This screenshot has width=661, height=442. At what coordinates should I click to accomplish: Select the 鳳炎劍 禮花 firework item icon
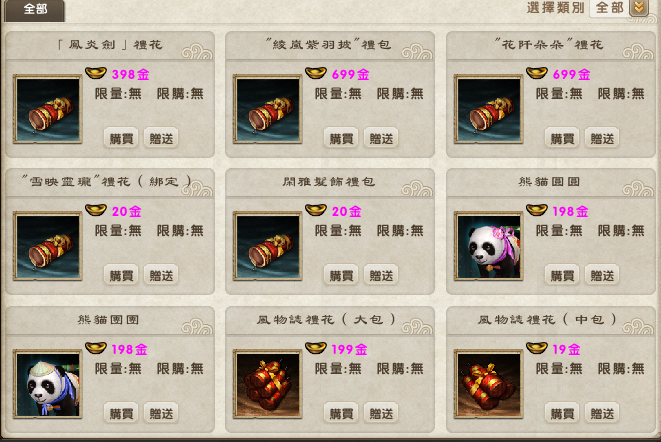click(48, 109)
